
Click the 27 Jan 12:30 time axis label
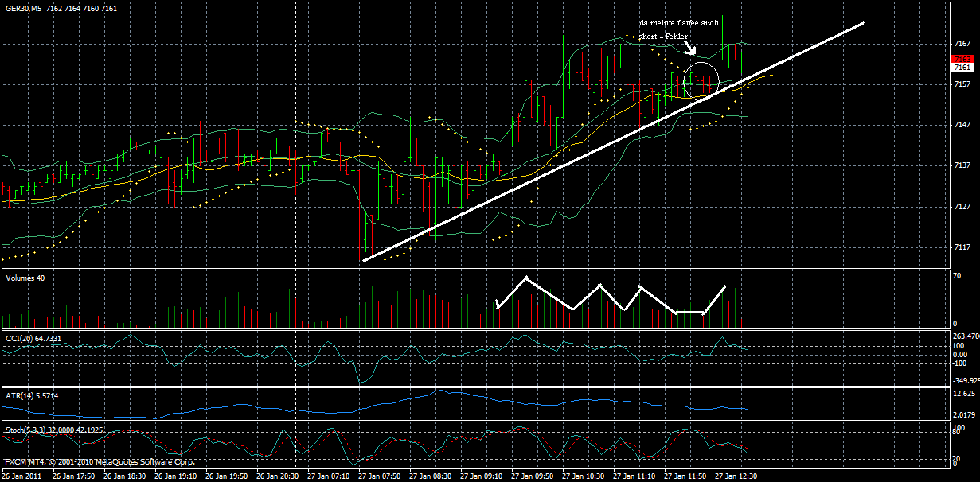click(x=736, y=473)
